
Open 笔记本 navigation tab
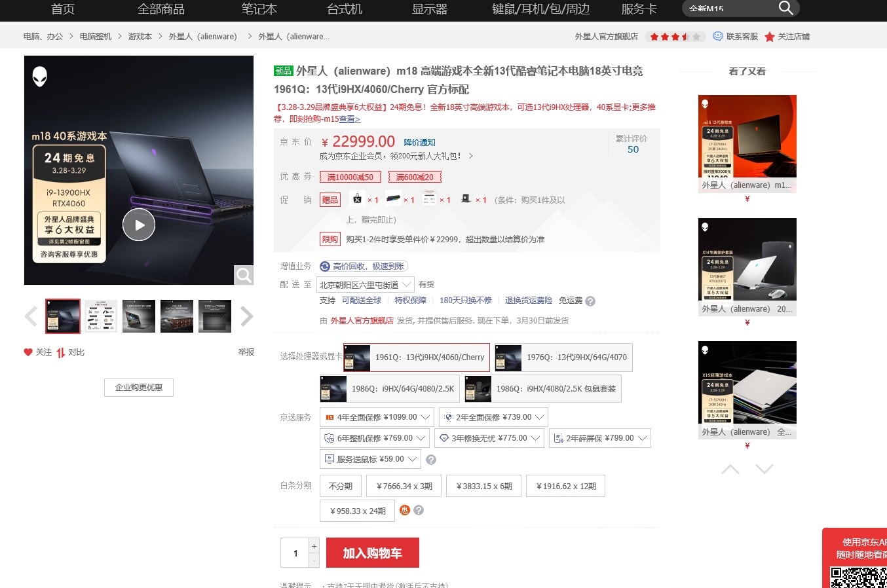tap(259, 9)
